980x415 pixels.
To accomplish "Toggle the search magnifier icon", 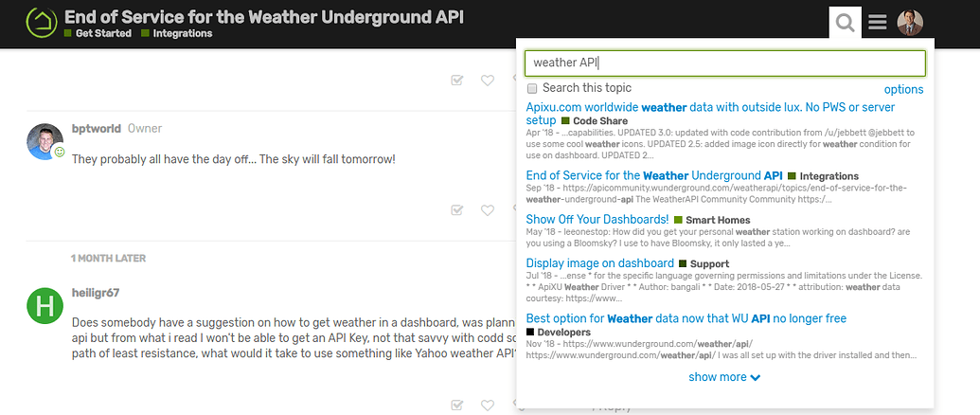I will coord(845,24).
